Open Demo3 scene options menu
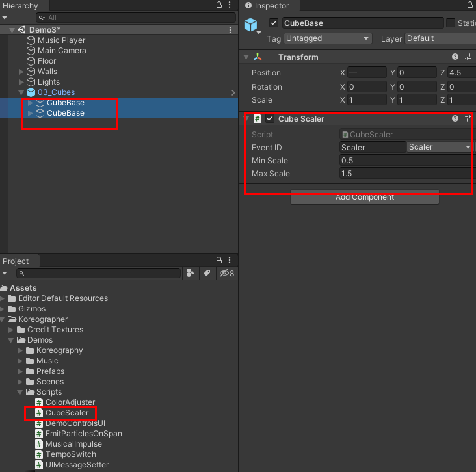Viewport: 476px width, 472px height. [230, 30]
